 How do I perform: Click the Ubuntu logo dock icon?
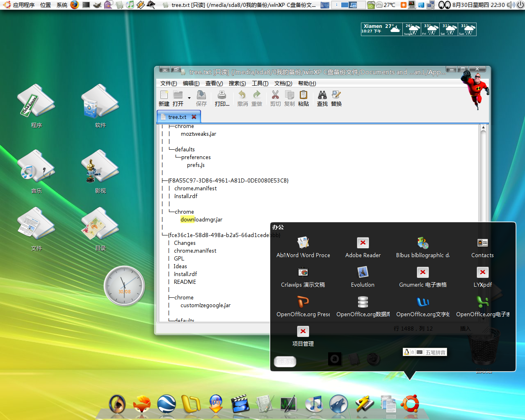click(x=409, y=404)
